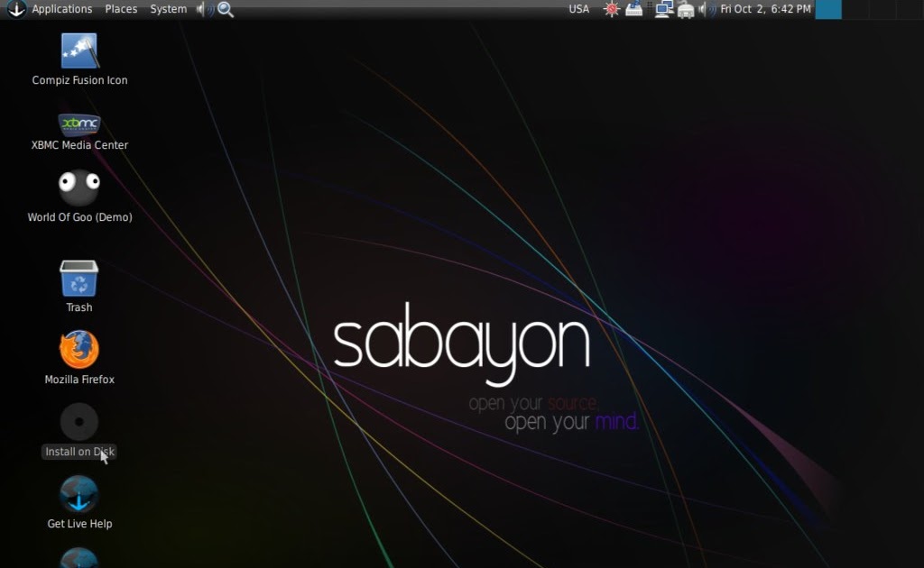924x568 pixels.
Task: Open World Of Goo (Demo) icon
Action: tap(79, 188)
